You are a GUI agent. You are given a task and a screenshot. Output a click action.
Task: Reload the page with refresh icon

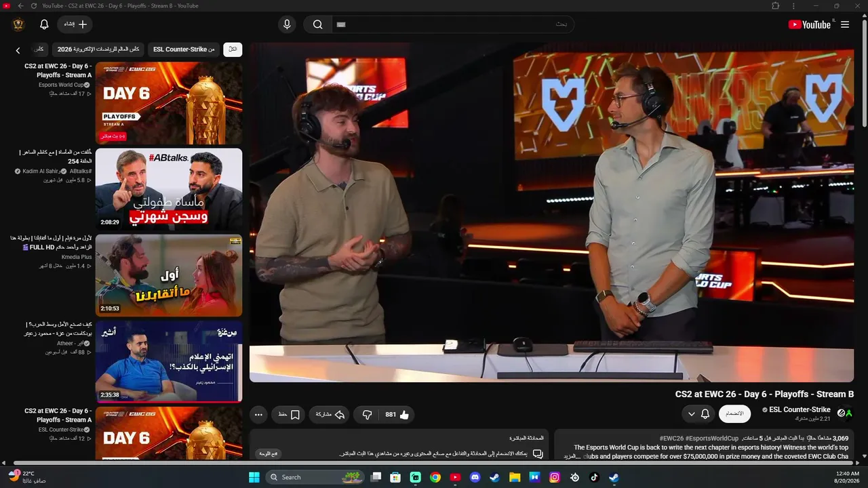(34, 6)
